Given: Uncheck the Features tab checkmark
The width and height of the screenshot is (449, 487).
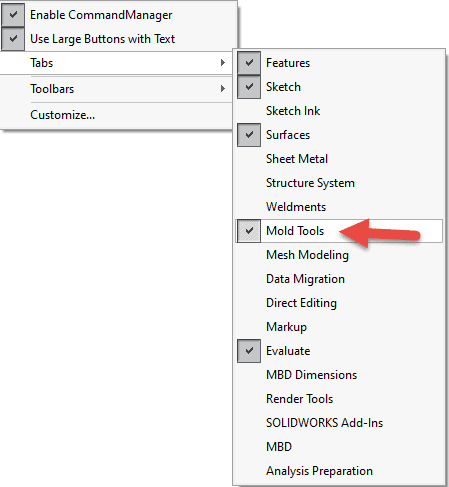Looking at the screenshot, I should pos(249,63).
